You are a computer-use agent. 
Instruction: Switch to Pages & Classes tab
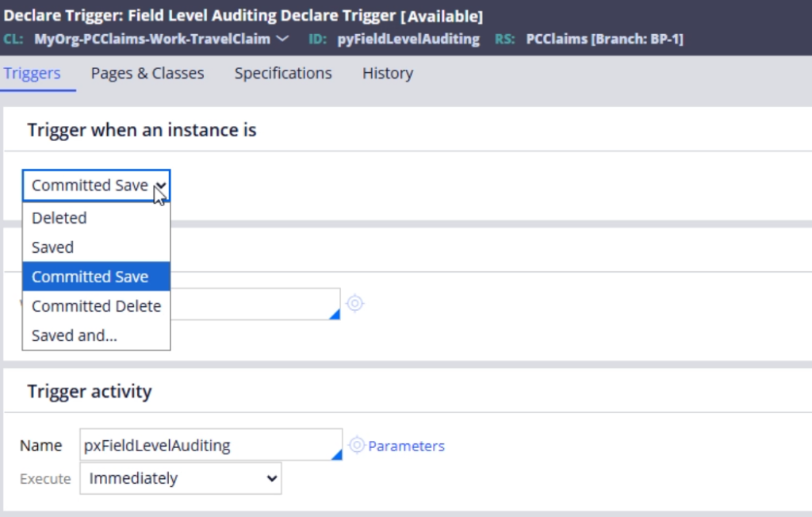[147, 73]
